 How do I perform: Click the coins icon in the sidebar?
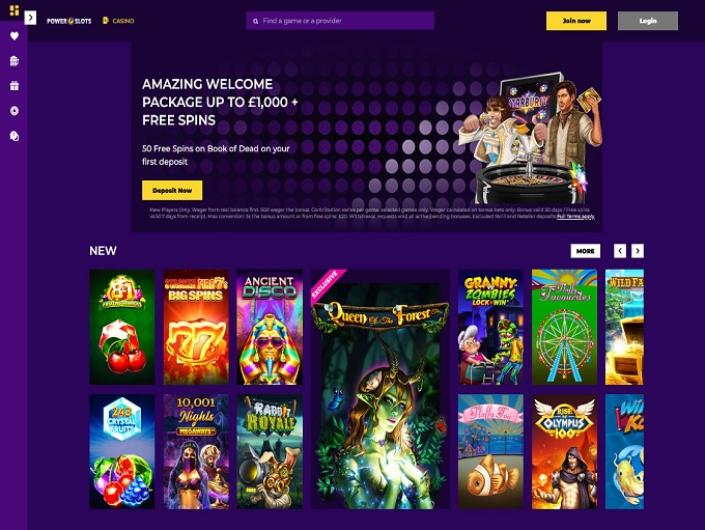tap(14, 136)
